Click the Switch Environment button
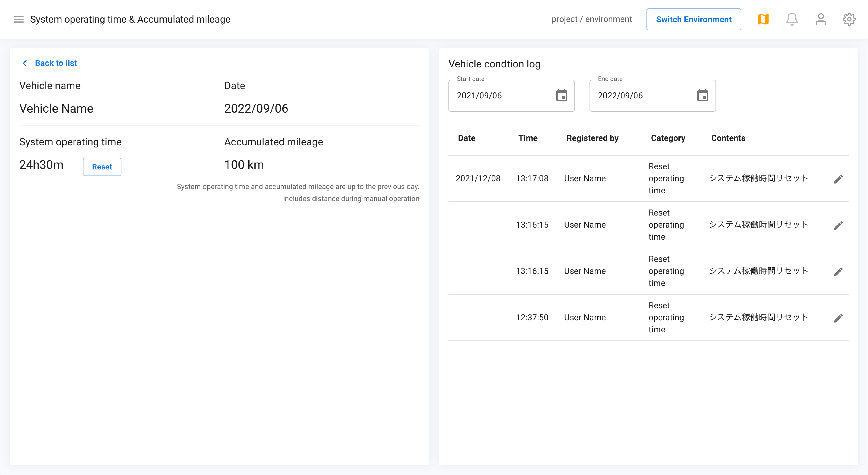The image size is (868, 475). tap(693, 19)
